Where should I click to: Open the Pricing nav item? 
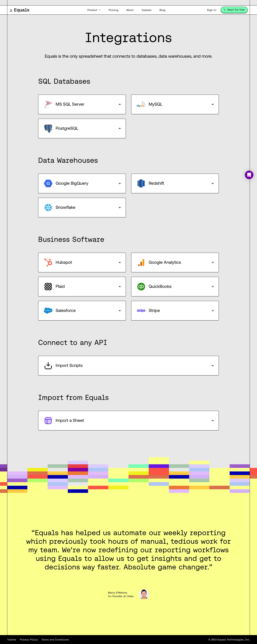point(113,10)
